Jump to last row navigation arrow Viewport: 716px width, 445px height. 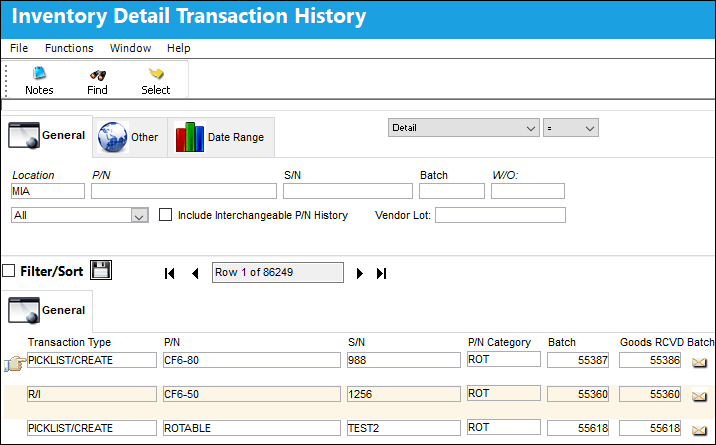click(x=381, y=273)
